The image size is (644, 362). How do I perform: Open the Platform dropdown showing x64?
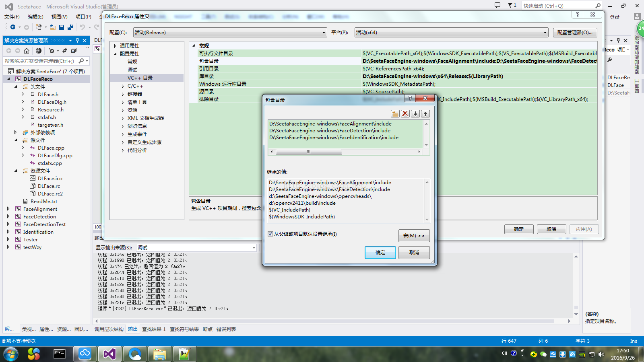click(451, 32)
